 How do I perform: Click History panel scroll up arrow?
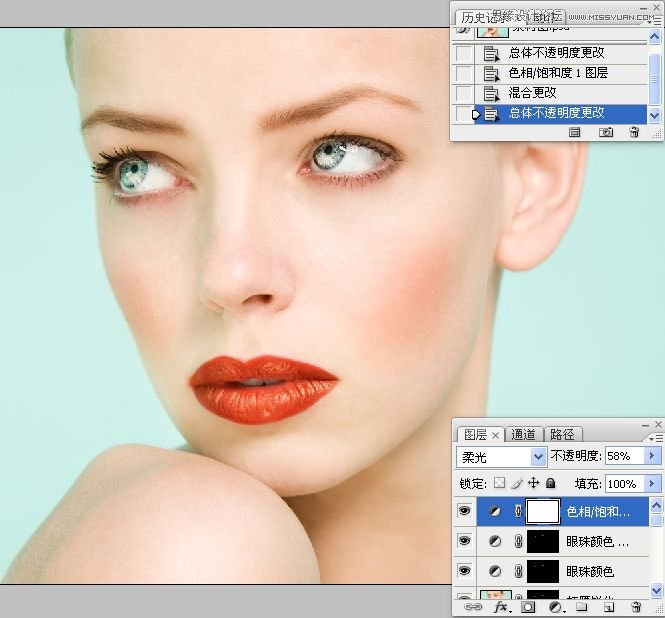(654, 37)
